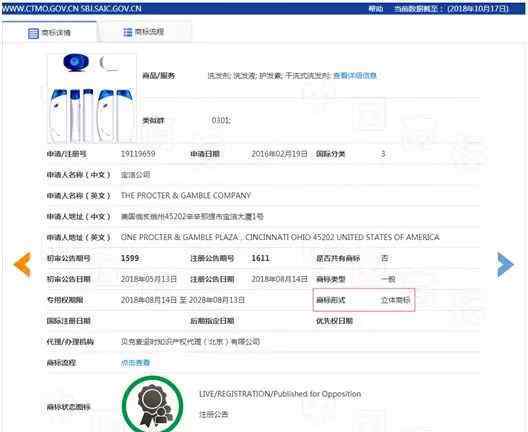
Task: Click the LIVE/REGISTRATION/Published for Opposition status text
Action: [280, 394]
